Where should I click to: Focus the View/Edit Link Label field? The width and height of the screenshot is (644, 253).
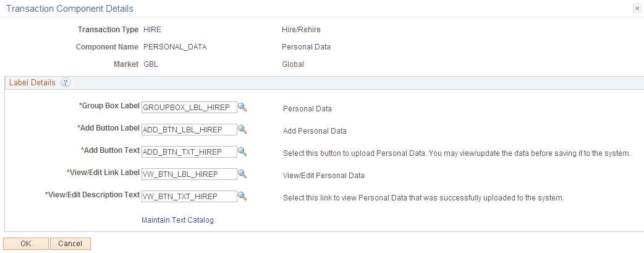[189, 174]
